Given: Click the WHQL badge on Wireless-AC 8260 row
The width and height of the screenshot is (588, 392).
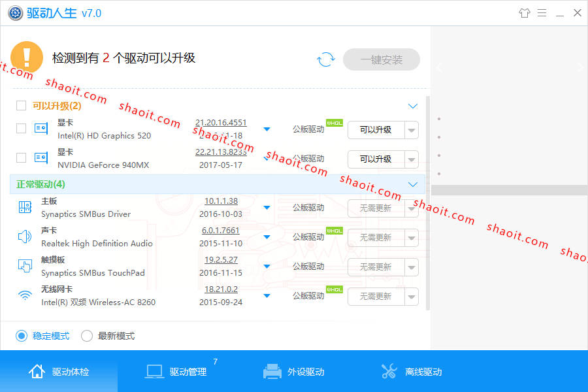Looking at the screenshot, I should (335, 289).
